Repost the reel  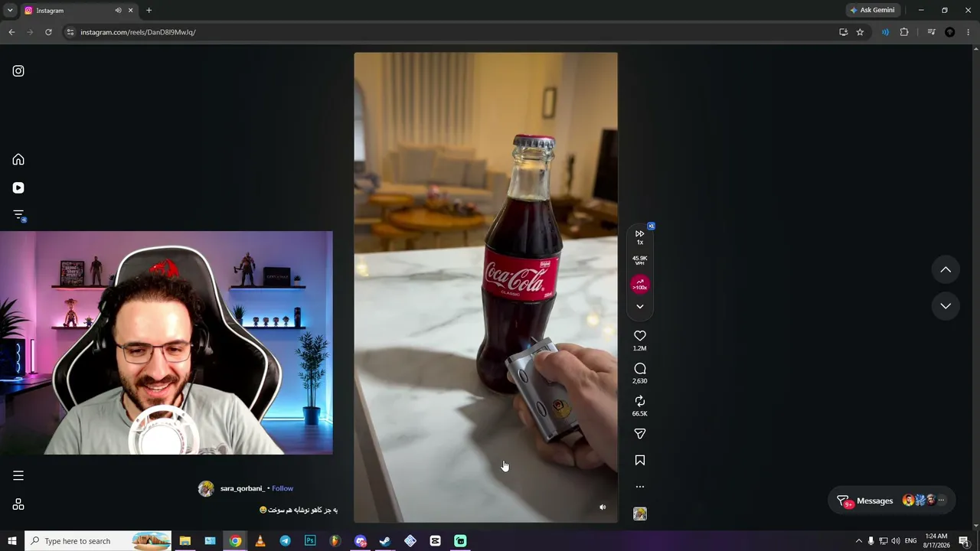pos(640,401)
